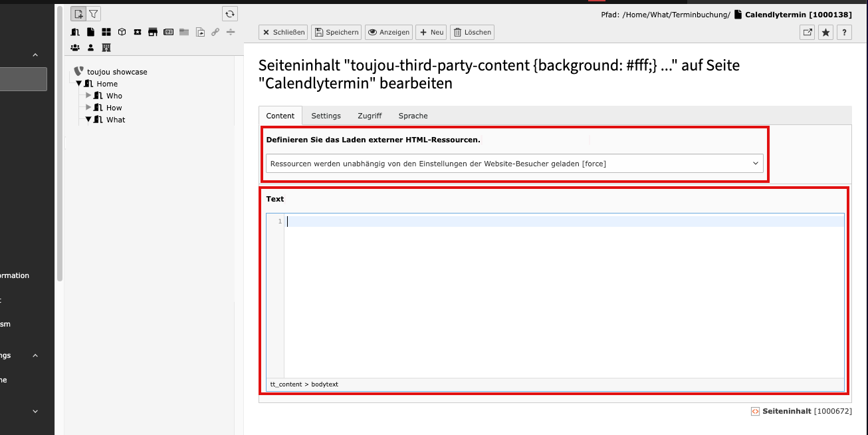Click the divider page type icon
The width and height of the screenshot is (868, 435).
(x=231, y=32)
